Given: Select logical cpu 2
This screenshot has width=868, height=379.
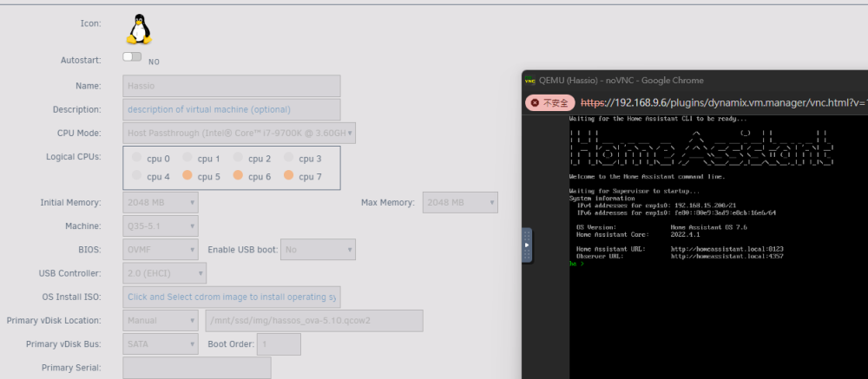Looking at the screenshot, I should click(238, 157).
